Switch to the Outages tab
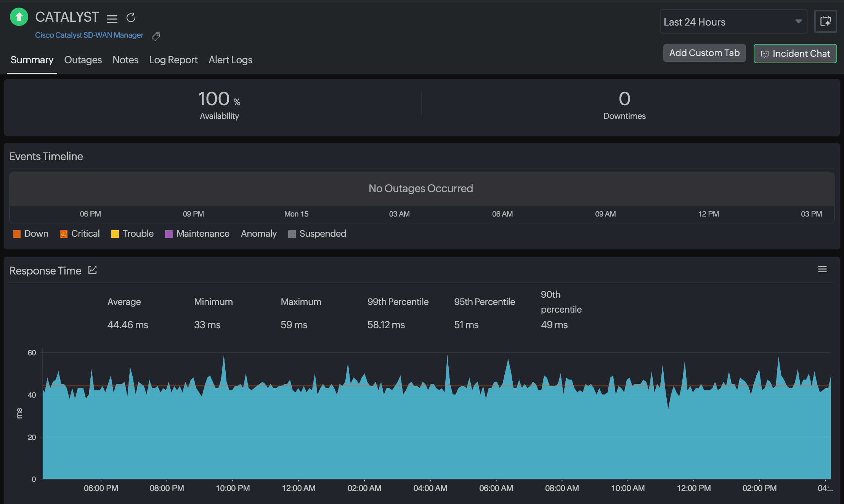 [x=83, y=60]
